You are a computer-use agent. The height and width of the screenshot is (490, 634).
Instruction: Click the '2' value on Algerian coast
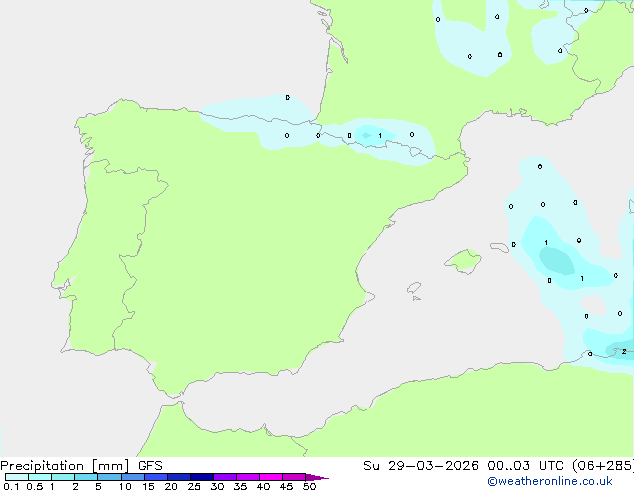pos(624,352)
